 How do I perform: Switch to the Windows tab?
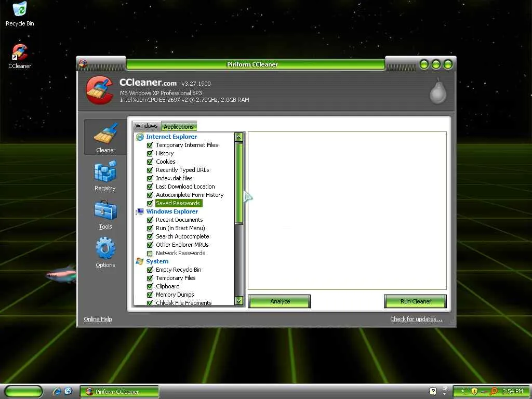146,126
